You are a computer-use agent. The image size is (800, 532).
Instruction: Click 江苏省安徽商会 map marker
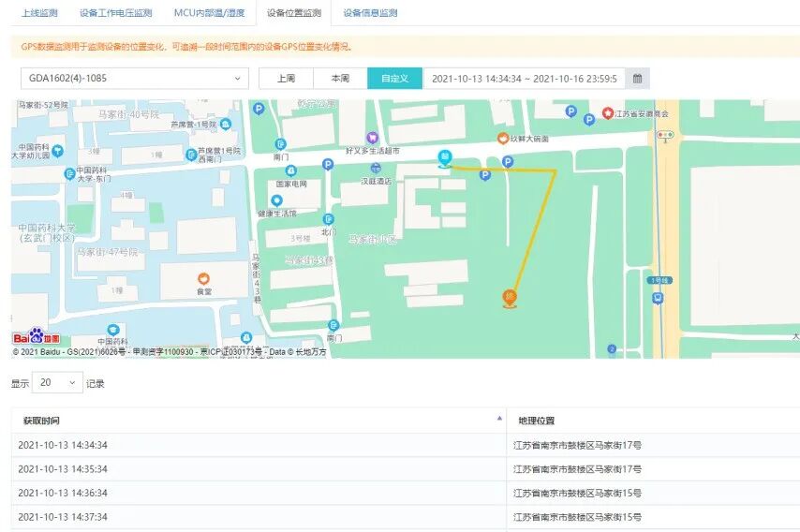pyautogui.click(x=607, y=113)
